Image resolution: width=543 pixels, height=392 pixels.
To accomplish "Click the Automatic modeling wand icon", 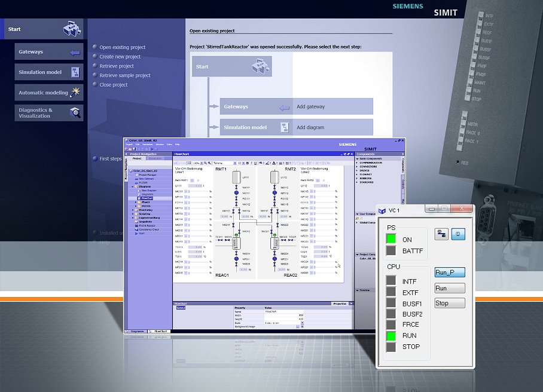I will tap(75, 92).
